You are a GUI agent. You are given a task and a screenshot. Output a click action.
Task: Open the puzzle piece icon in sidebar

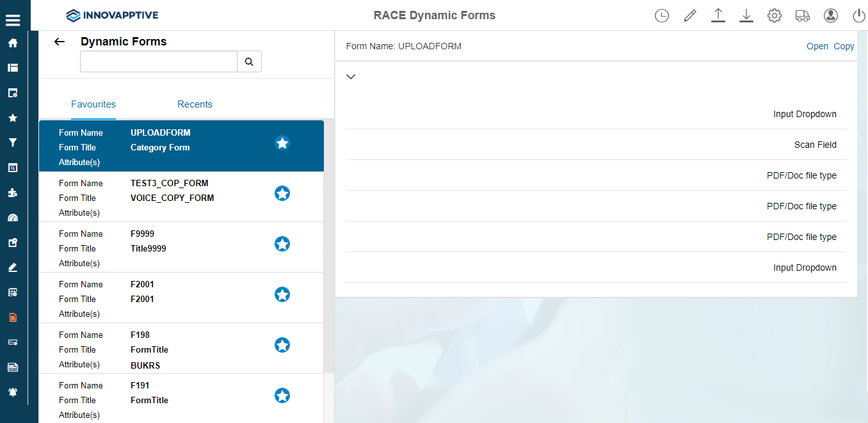point(13,193)
